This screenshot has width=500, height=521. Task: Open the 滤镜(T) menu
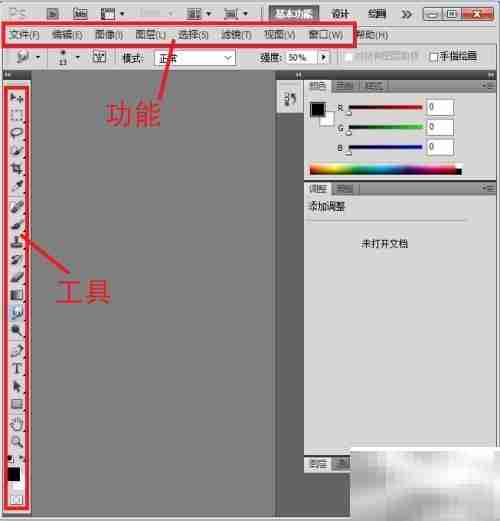tap(236, 34)
